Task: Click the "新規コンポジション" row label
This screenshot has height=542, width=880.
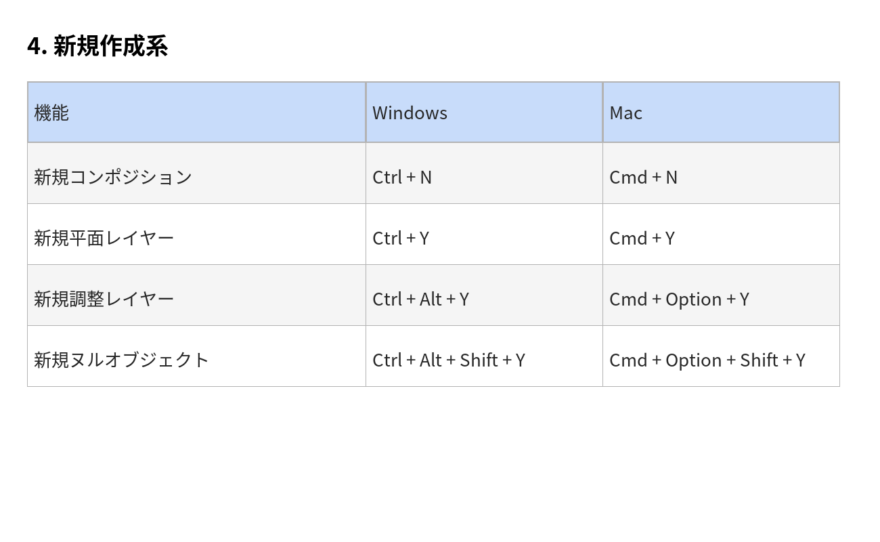Action: 113,177
